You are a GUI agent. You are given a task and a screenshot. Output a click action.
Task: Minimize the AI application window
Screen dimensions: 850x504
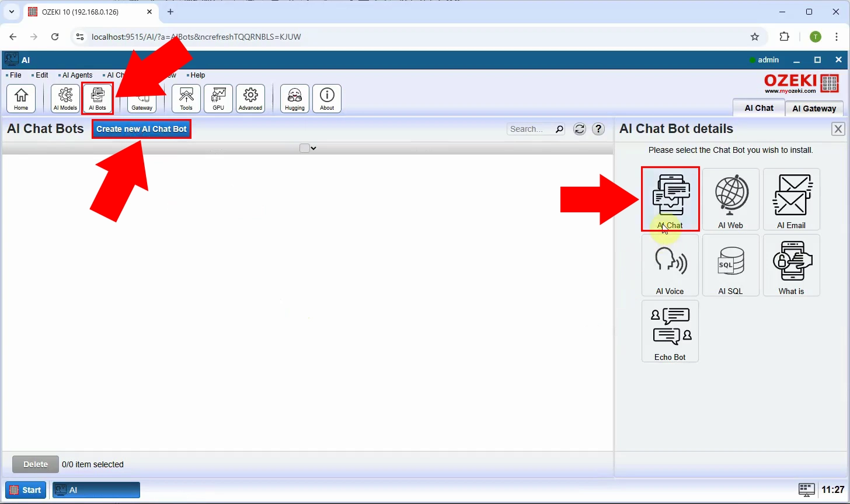coord(796,60)
